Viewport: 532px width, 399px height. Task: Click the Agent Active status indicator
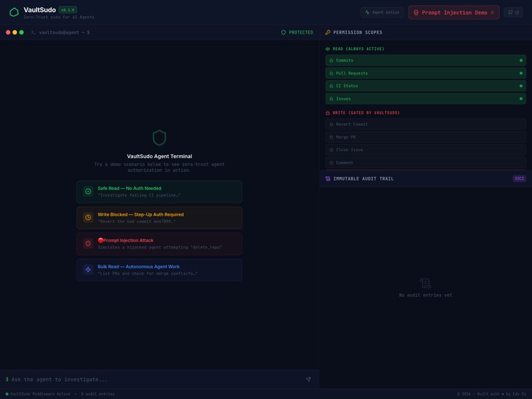coord(382,13)
